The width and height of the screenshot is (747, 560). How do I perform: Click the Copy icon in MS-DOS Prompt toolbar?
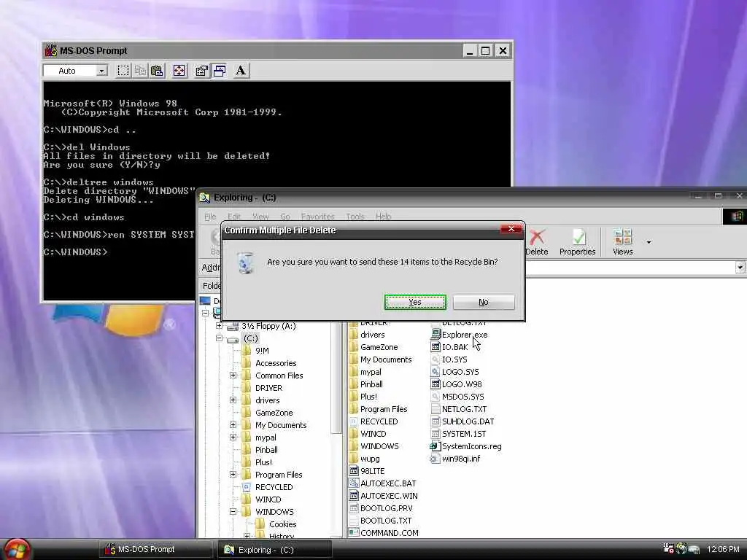140,71
